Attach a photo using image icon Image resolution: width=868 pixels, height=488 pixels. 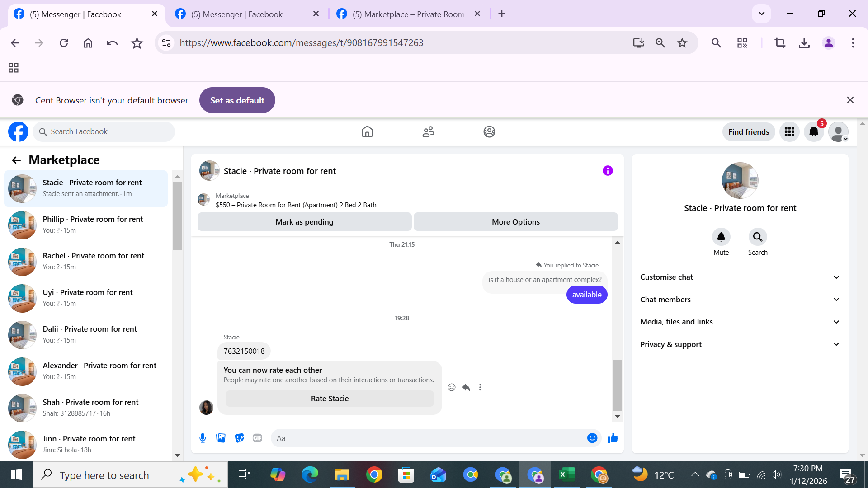[x=221, y=438]
